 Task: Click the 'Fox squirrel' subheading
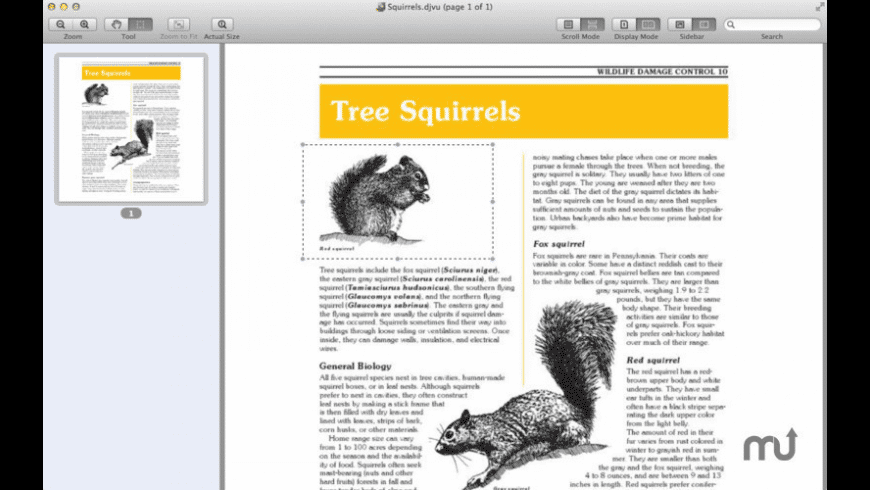point(558,244)
